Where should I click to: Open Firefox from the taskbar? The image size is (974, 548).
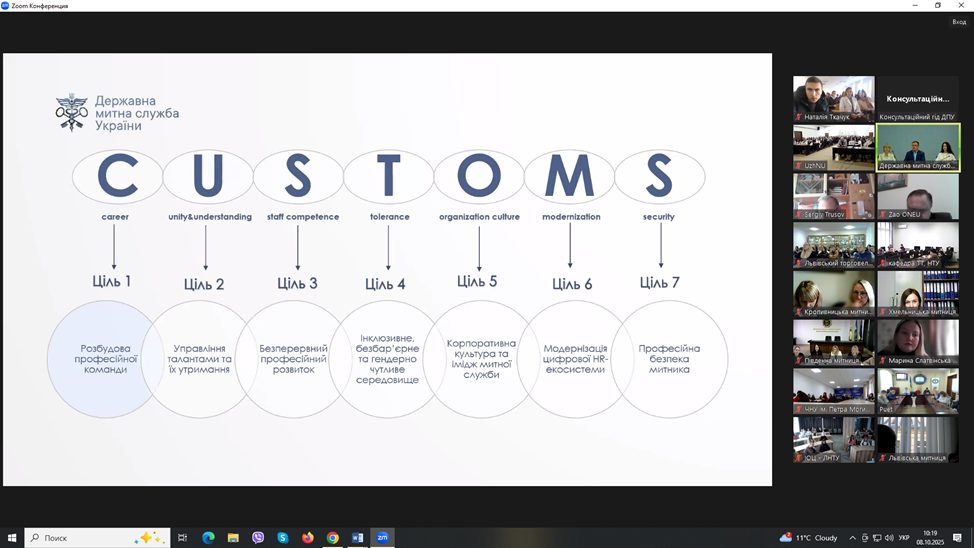[307, 537]
